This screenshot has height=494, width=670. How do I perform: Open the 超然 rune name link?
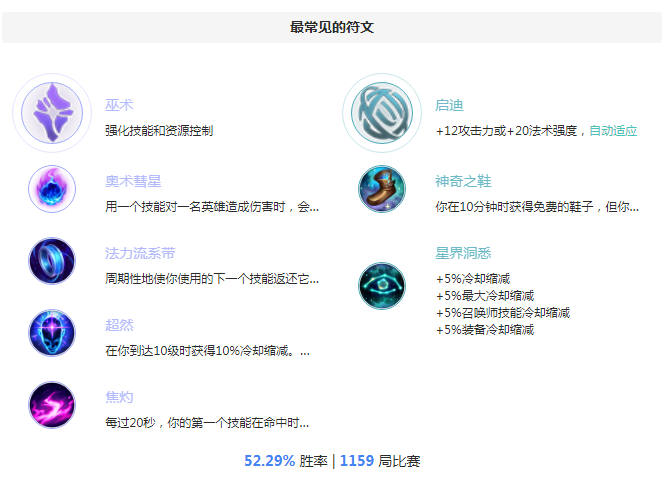(119, 325)
